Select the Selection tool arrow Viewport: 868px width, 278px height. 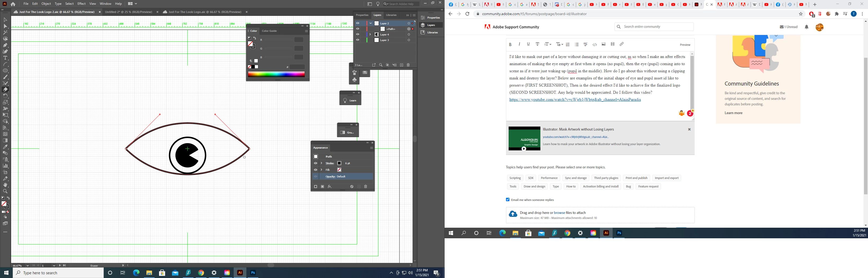pyautogui.click(x=5, y=20)
